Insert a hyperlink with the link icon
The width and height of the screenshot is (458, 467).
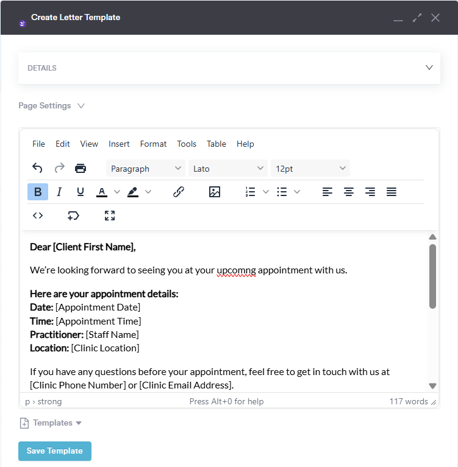pos(179,192)
